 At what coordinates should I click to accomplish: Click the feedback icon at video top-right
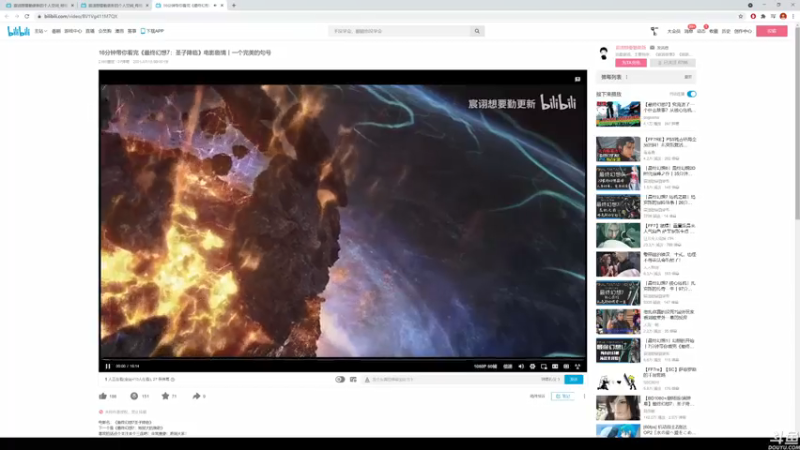tap(578, 79)
